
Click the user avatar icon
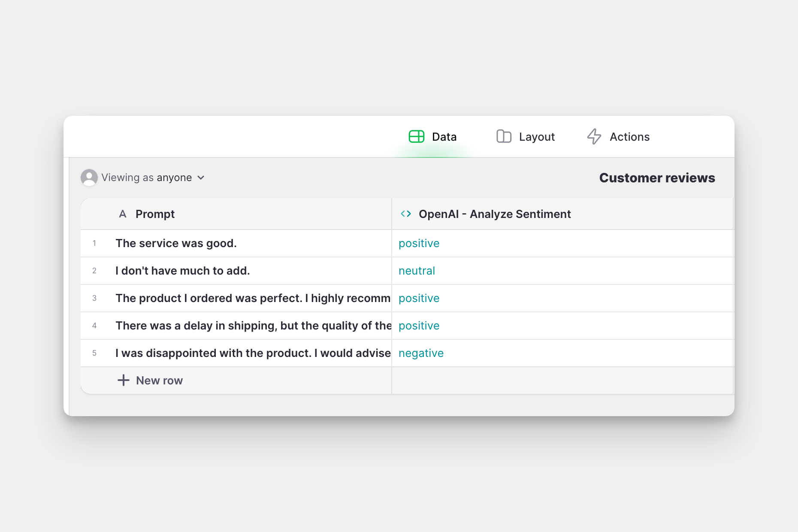[89, 177]
